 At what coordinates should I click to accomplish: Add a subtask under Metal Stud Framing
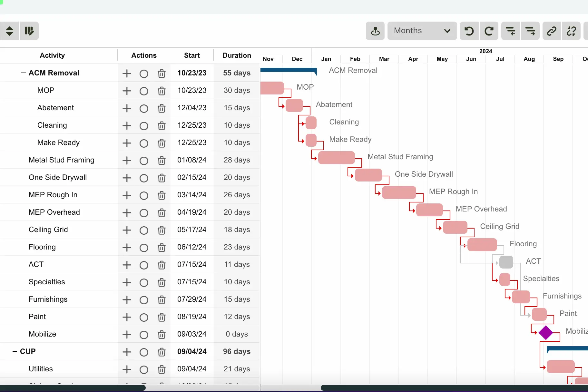coord(126,160)
